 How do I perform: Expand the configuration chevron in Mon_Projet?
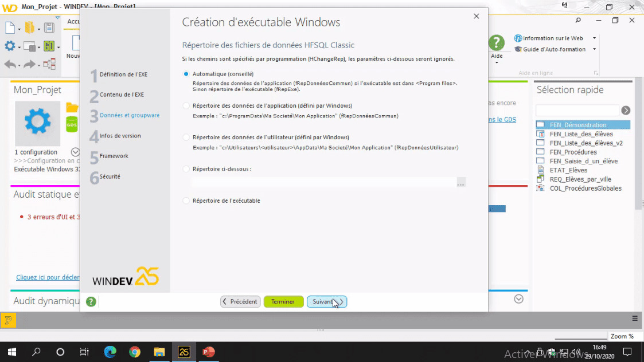[x=75, y=152]
